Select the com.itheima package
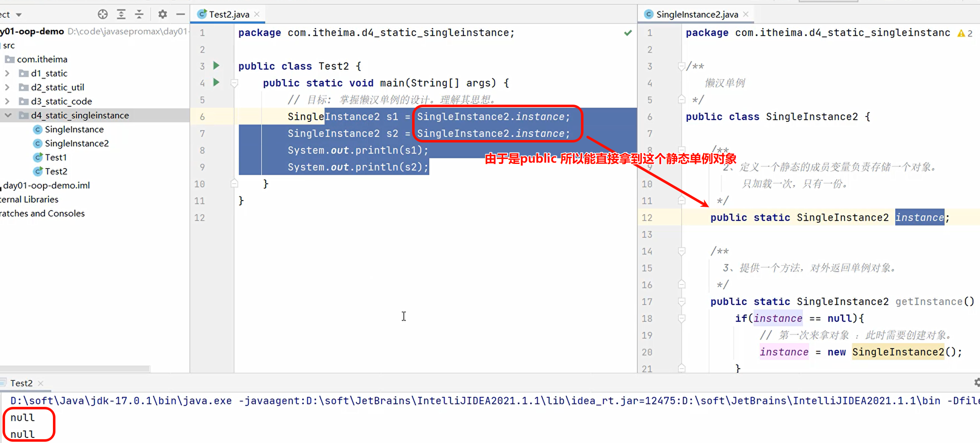 [x=42, y=59]
